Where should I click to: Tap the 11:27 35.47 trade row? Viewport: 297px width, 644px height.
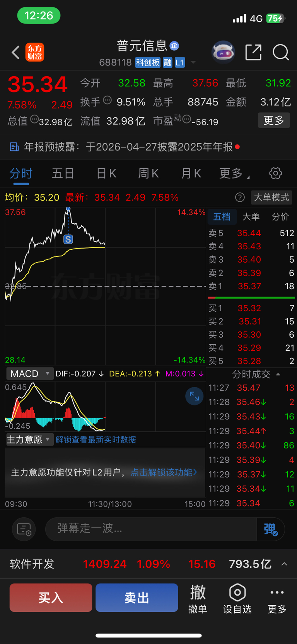point(251,388)
